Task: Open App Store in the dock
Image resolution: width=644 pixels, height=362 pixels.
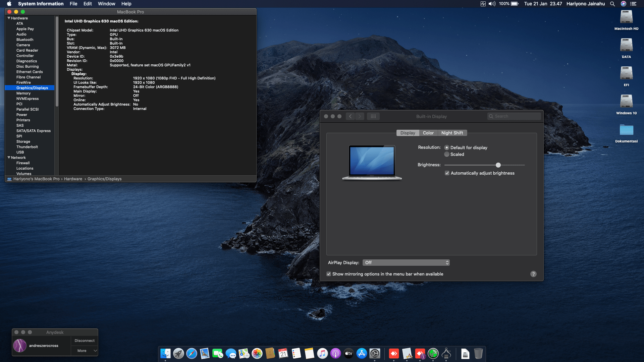Action: (x=362, y=353)
